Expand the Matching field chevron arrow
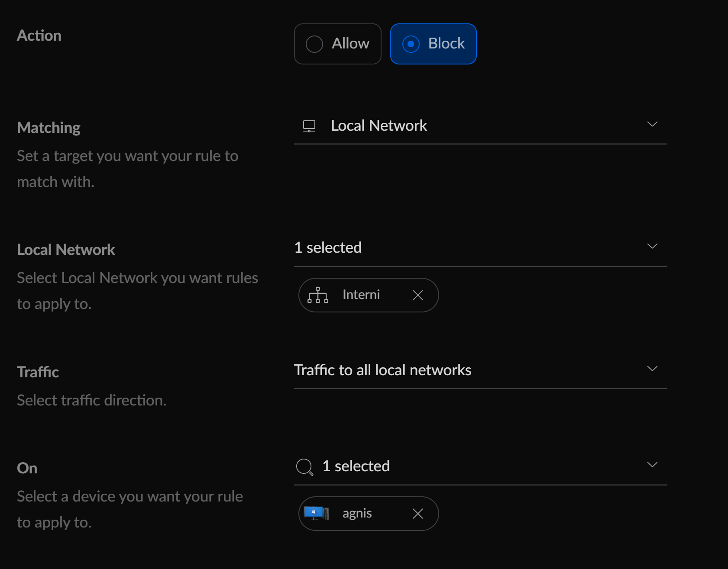The image size is (728, 569). pos(652,125)
